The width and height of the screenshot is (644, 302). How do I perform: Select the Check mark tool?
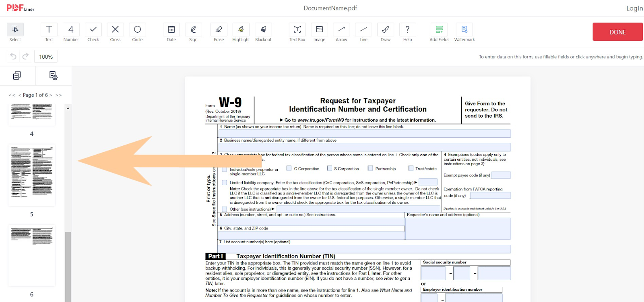93,32
